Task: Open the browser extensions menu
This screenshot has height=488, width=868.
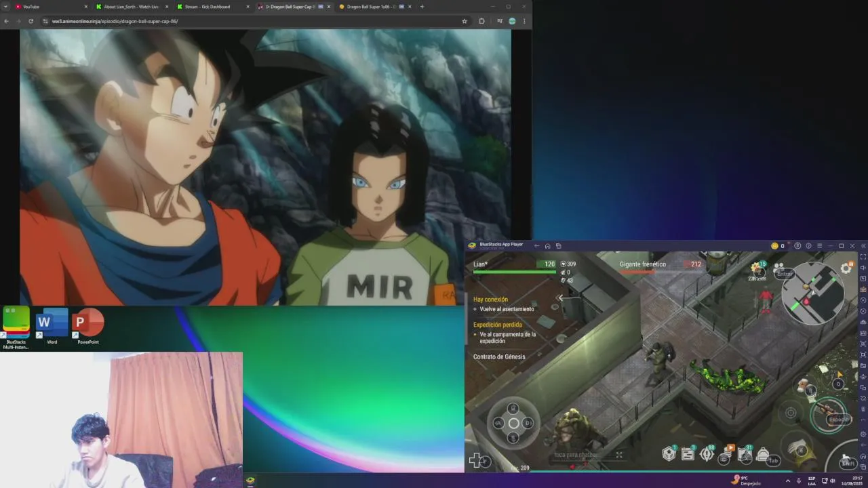Action: (481, 21)
